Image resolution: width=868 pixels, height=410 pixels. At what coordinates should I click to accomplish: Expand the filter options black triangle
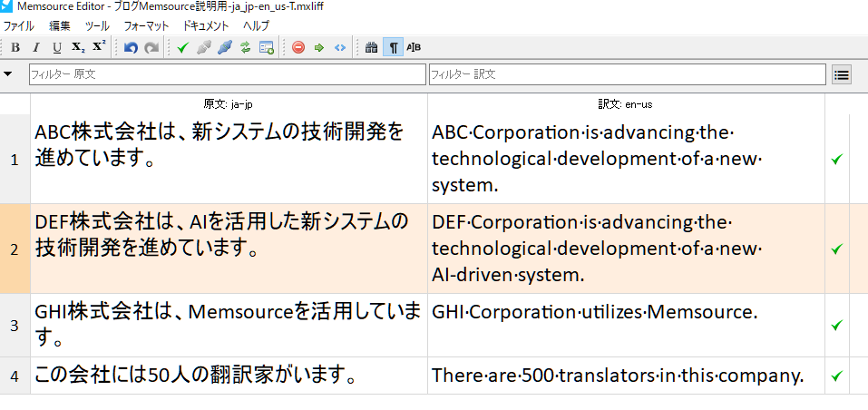click(8, 73)
